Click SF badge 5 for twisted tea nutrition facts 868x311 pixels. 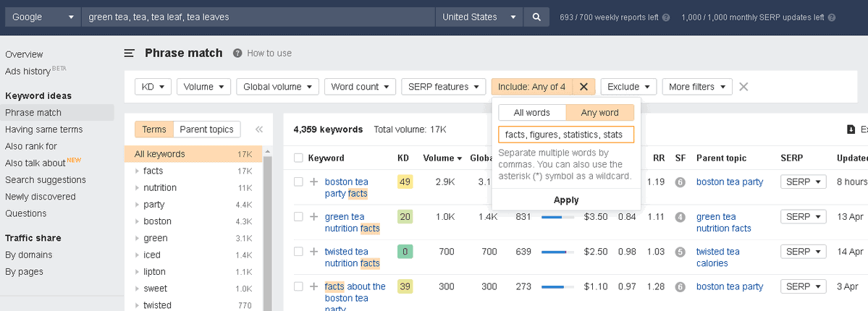click(681, 252)
